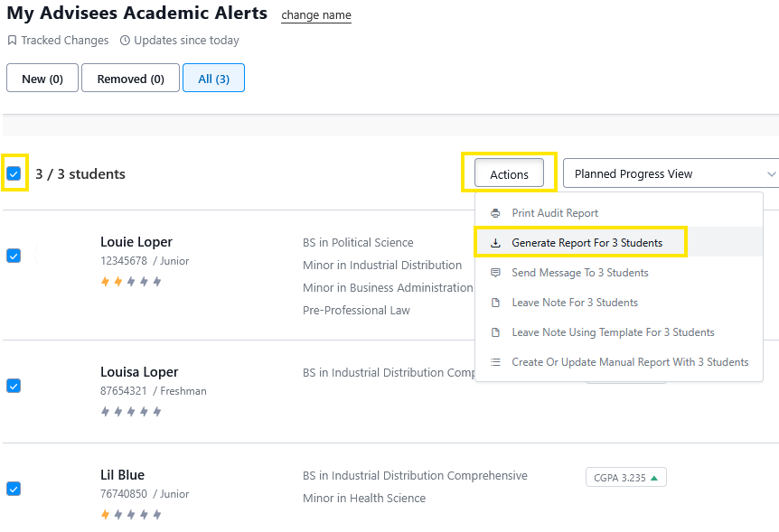Click the printer icon beside Print Audit Report
This screenshot has height=532, width=779.
[x=495, y=213]
